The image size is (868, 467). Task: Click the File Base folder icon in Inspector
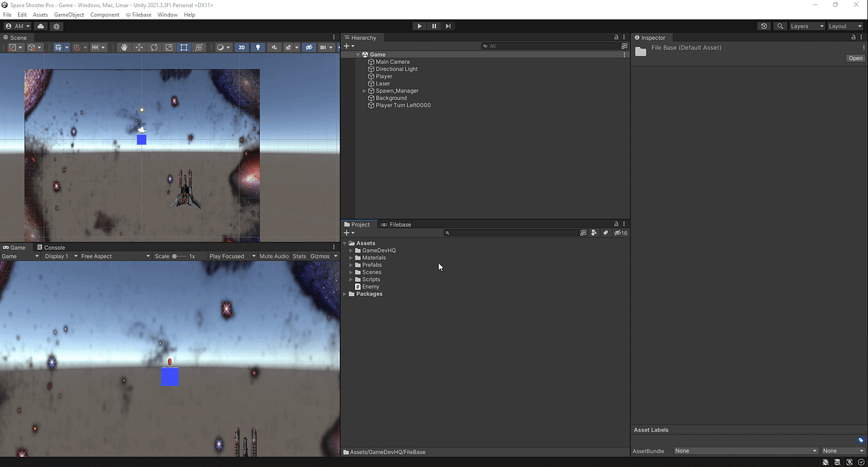(x=640, y=51)
